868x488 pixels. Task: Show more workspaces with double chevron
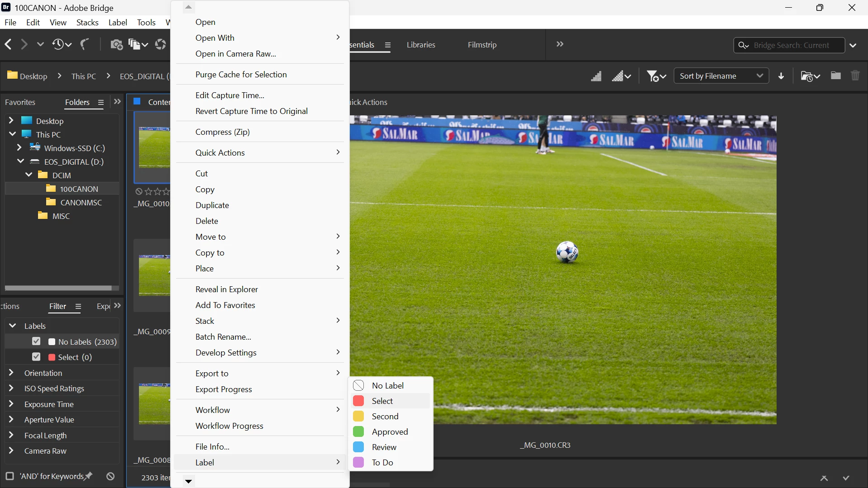pos(560,44)
